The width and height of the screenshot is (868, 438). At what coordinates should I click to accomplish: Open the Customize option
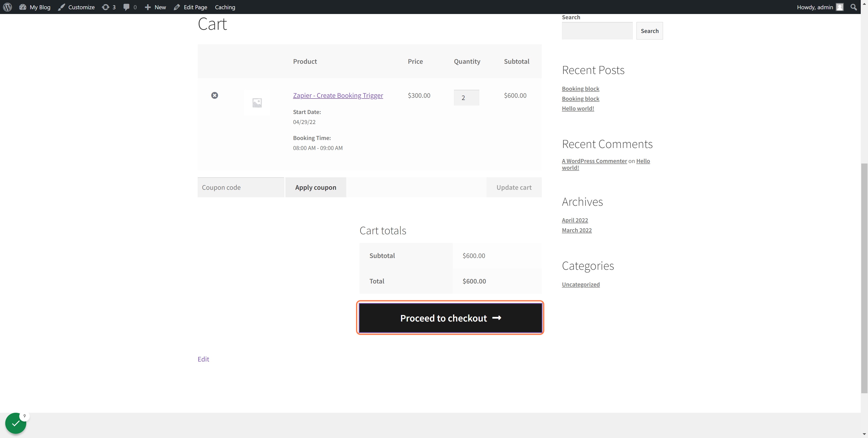(x=76, y=7)
